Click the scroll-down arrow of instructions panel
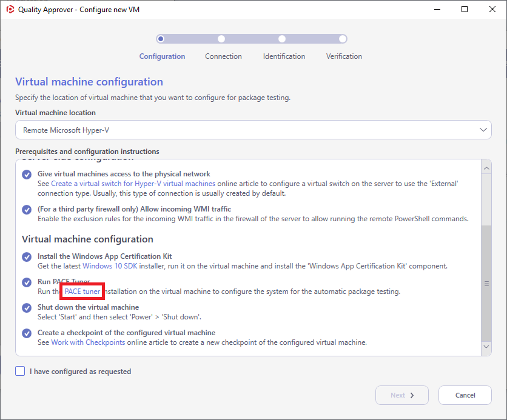This screenshot has height=420, width=507. 486,346
